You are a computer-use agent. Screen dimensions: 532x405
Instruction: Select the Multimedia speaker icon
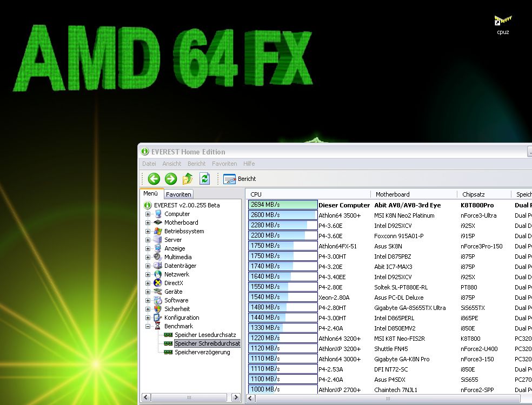[x=158, y=257]
